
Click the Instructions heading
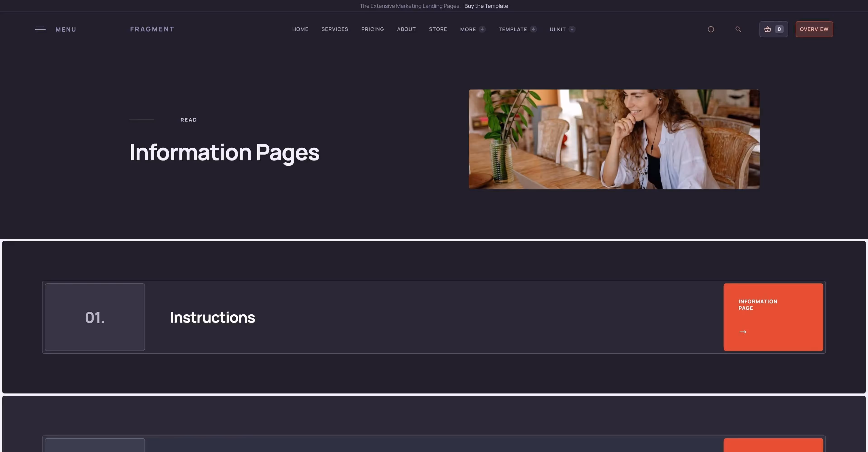coord(212,317)
